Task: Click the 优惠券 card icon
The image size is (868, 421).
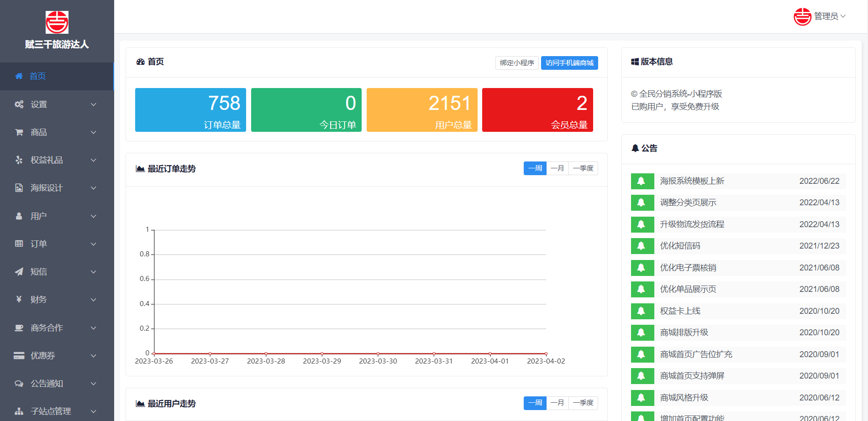Action: point(19,356)
